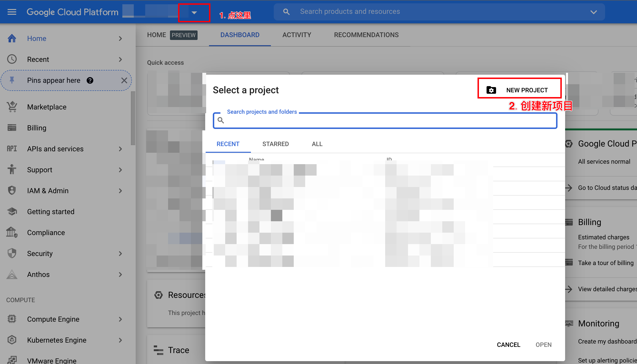
Task: Switch to the STARRED tab
Action: click(x=275, y=144)
